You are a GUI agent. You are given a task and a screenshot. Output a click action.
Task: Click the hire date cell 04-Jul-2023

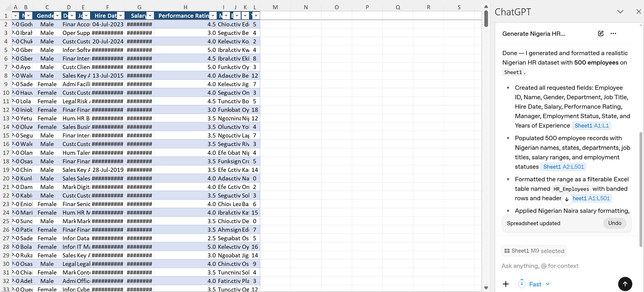108,24
